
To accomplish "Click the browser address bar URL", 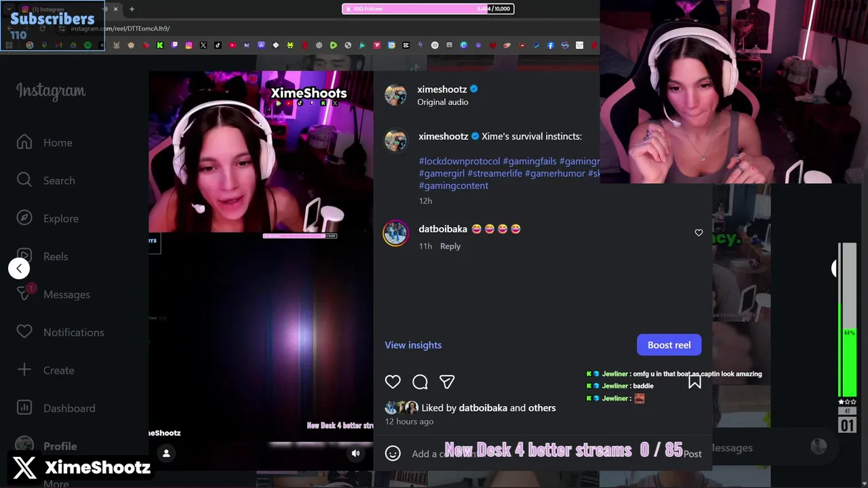I will (x=120, y=28).
